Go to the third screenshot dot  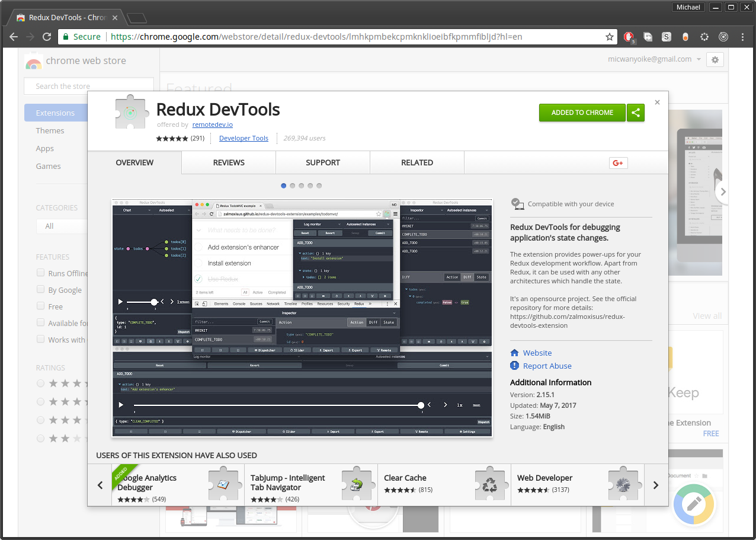click(x=302, y=186)
